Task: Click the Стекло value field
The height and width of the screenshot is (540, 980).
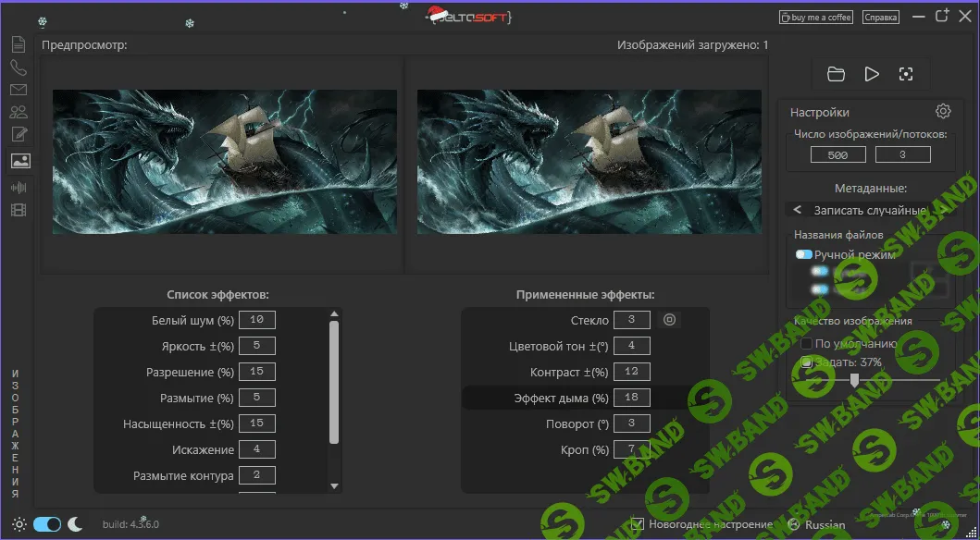Action: [x=632, y=320]
